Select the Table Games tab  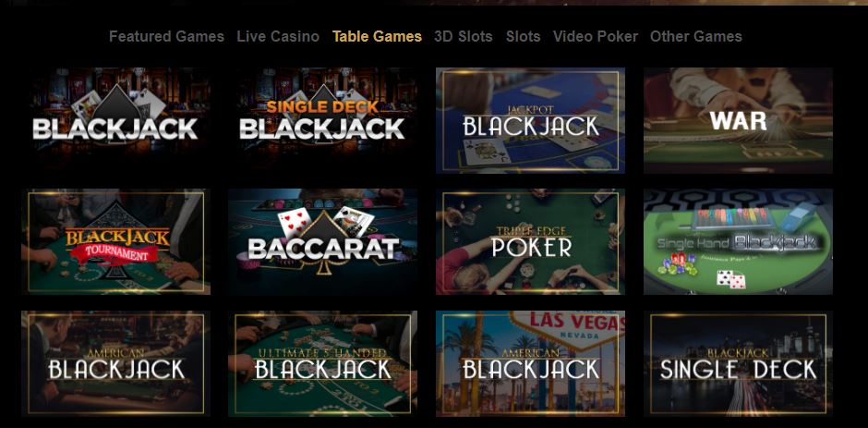pos(377,37)
